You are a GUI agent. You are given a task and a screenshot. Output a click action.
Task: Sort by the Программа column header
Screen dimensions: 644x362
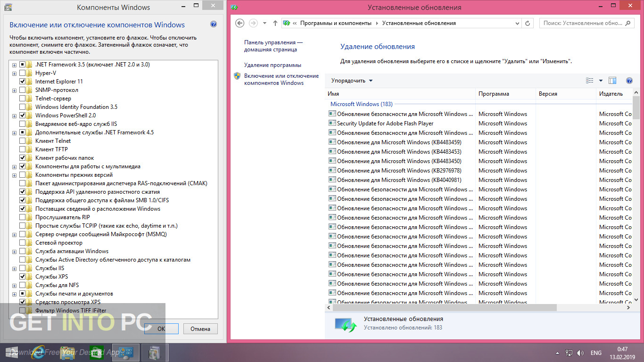506,94
